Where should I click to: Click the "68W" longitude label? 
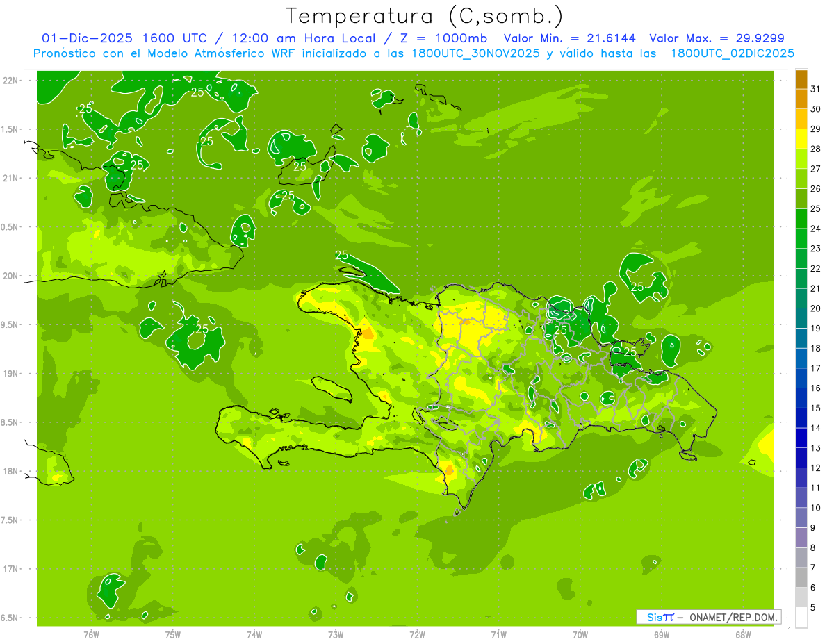(743, 634)
